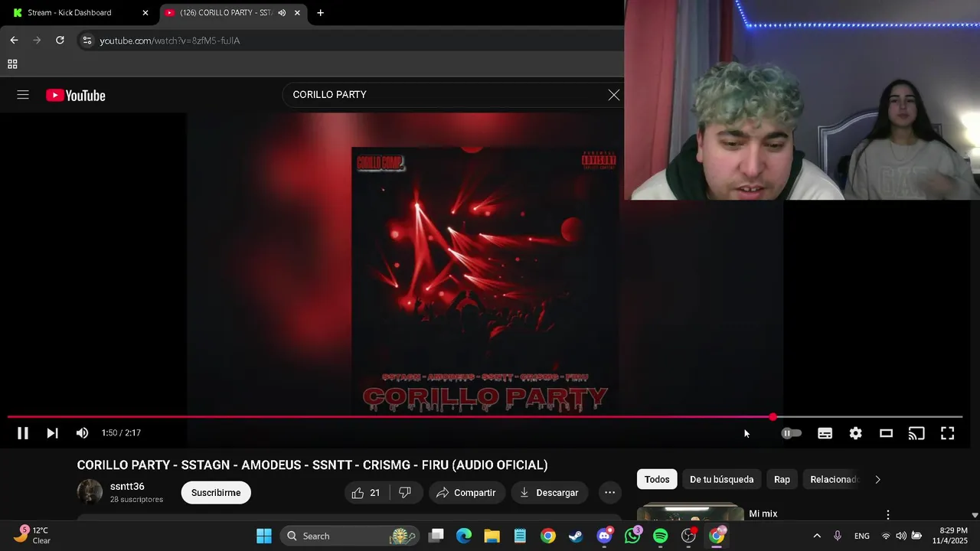Toggle the autoplay switch
The width and height of the screenshot is (980, 551).
[x=791, y=433]
